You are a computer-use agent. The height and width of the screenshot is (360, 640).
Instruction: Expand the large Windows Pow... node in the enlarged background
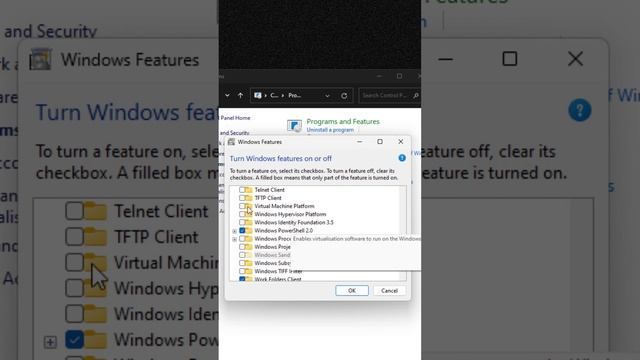50,342
